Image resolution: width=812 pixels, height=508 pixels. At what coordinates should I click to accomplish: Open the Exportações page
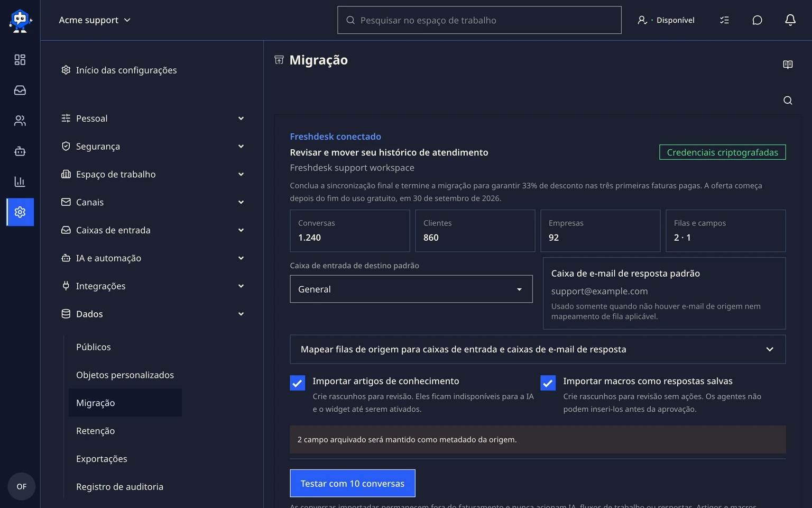click(x=102, y=459)
